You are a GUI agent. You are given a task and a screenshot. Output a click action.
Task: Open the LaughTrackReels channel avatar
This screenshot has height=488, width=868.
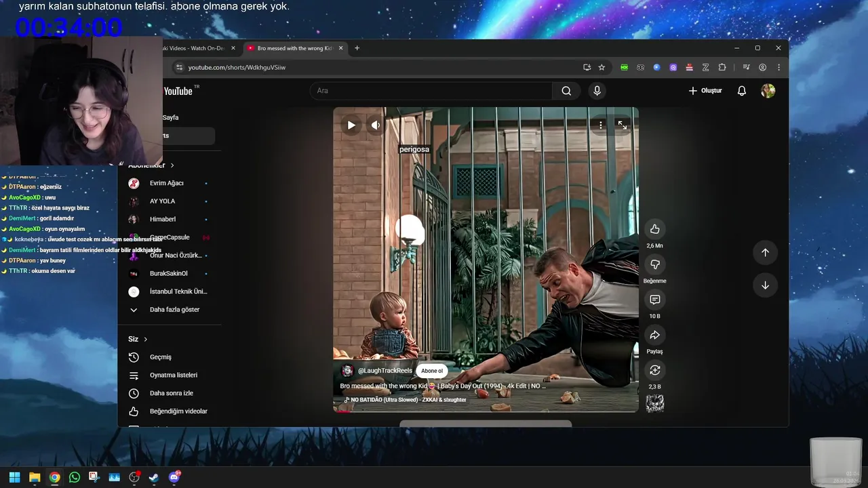(x=347, y=371)
